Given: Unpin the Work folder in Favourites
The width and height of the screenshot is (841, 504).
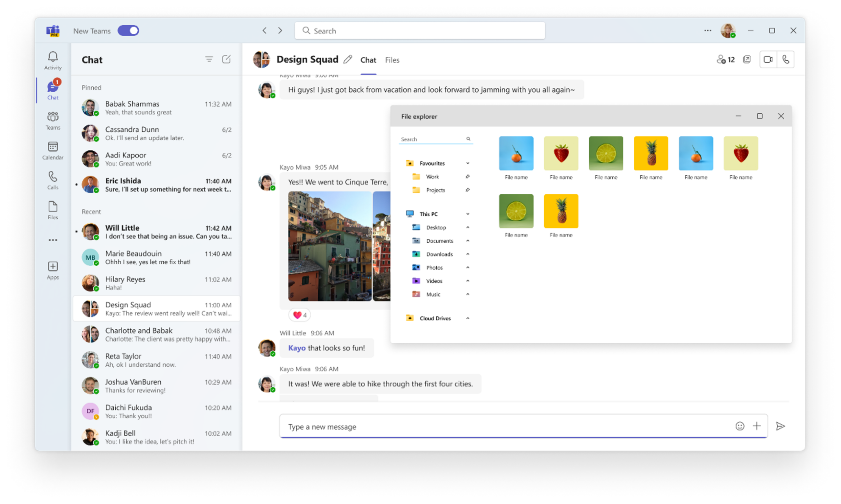Looking at the screenshot, I should point(467,177).
